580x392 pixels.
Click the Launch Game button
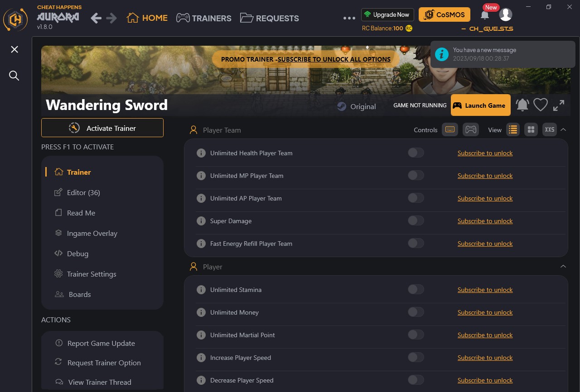(481, 105)
